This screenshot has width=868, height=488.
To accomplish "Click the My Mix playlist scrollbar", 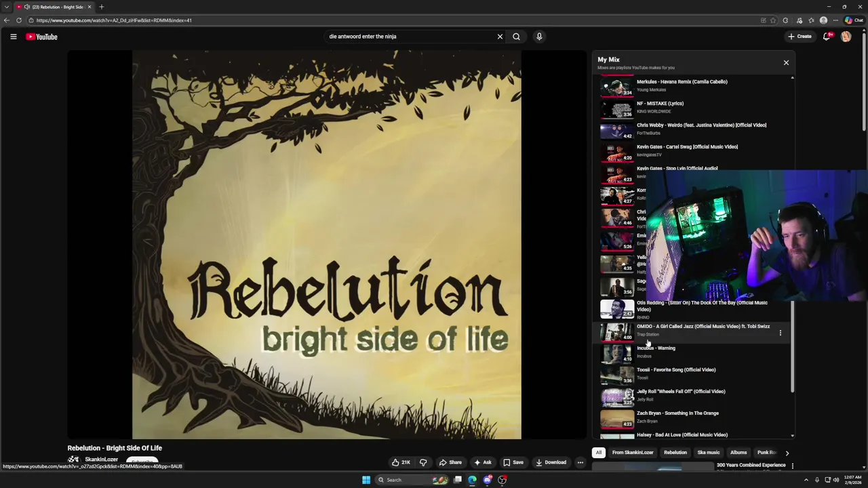I will (792, 347).
